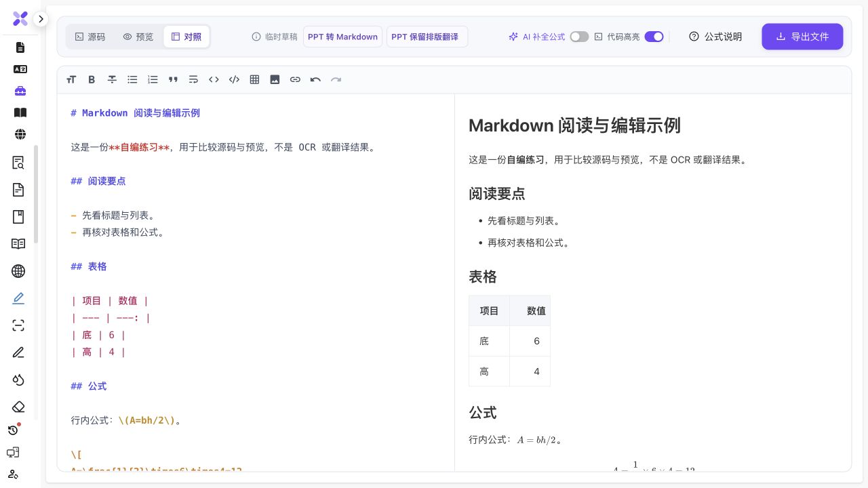
Task: Apply bold formatting
Action: (92, 79)
